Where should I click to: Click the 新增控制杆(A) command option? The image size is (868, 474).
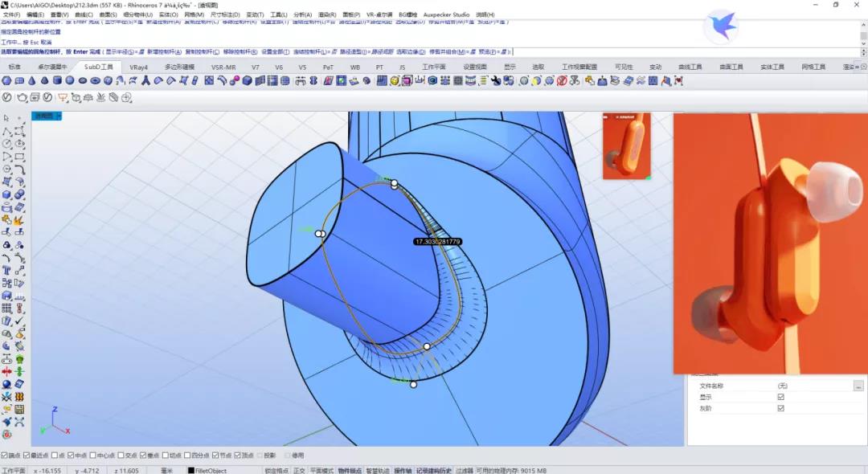pos(165,52)
